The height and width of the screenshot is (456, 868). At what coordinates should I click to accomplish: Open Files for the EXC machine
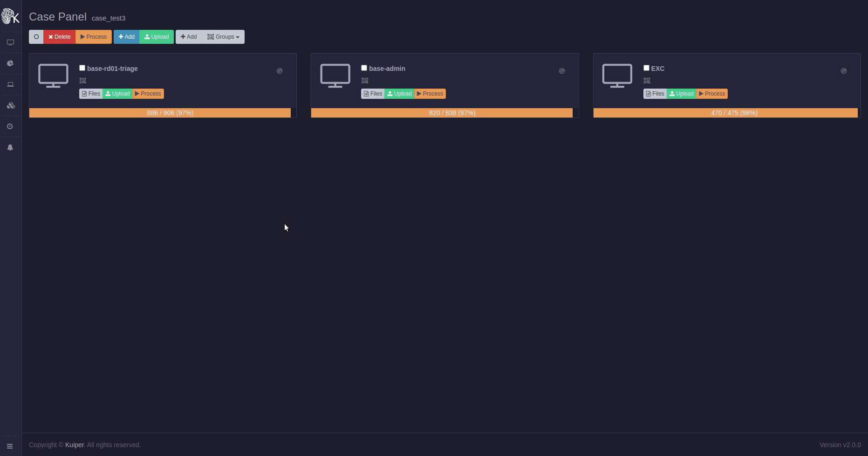[x=655, y=94]
